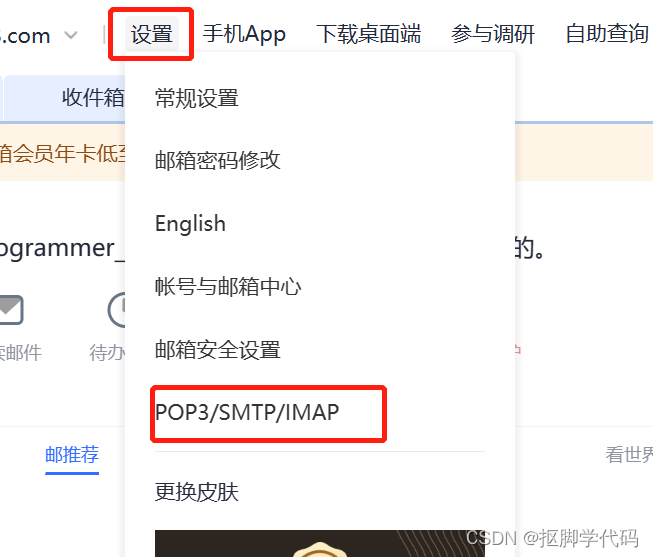653x557 pixels.
Task: Select 常规设置 from the dropdown
Action: (x=197, y=98)
